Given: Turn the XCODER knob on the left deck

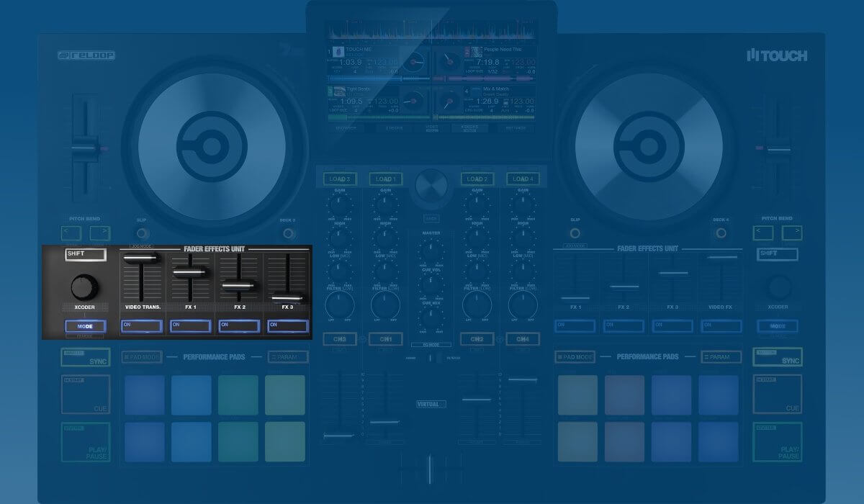Looking at the screenshot, I should point(86,287).
